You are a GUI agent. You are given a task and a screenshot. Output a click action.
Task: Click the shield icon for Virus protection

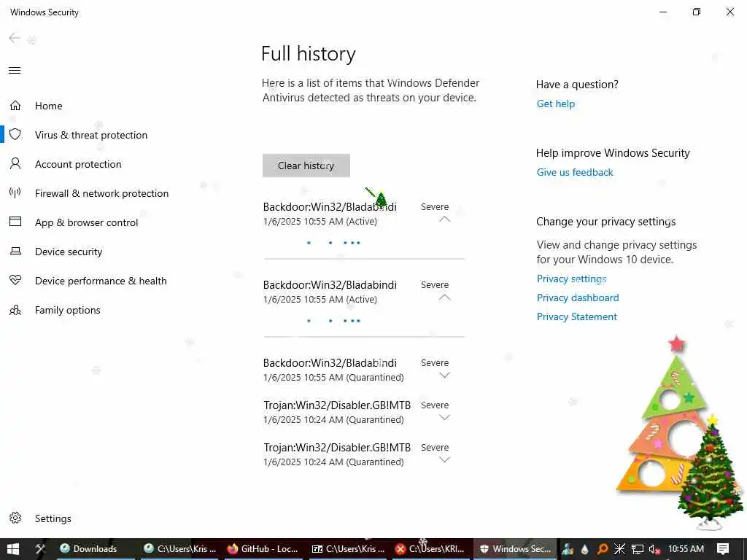(15, 134)
